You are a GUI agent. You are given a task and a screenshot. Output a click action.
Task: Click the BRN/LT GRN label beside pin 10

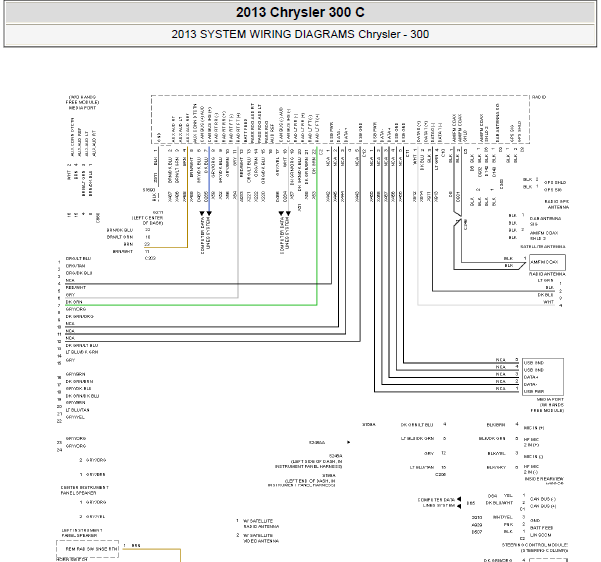tap(120, 237)
